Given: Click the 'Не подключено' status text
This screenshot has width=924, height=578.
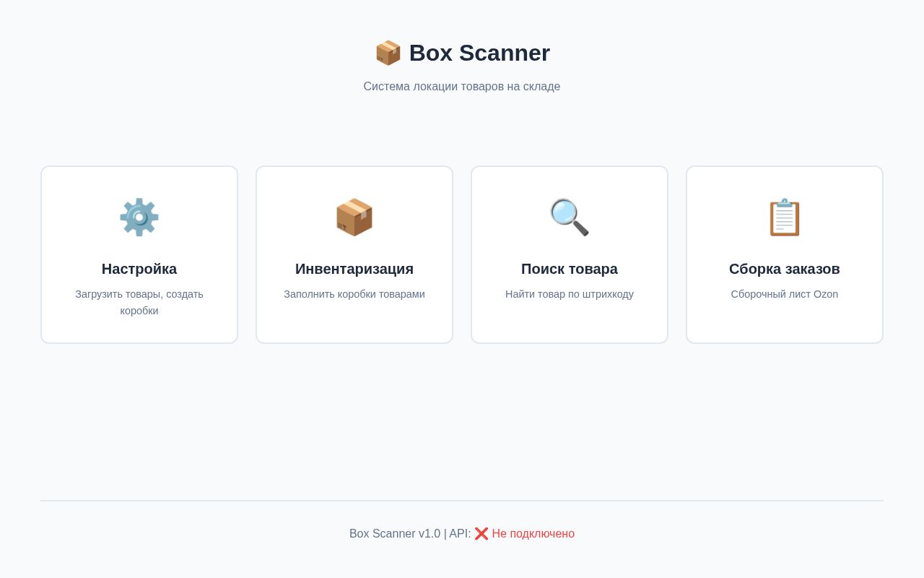Looking at the screenshot, I should [x=533, y=534].
